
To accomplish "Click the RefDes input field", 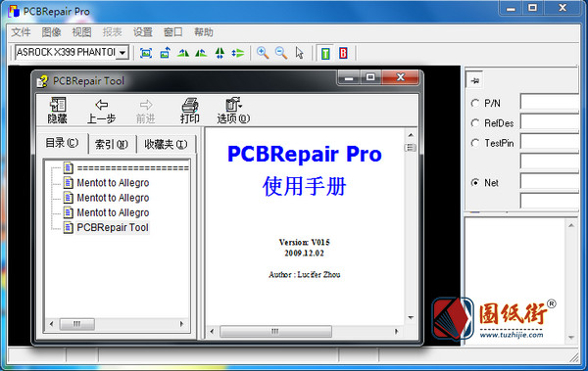I will [x=550, y=122].
